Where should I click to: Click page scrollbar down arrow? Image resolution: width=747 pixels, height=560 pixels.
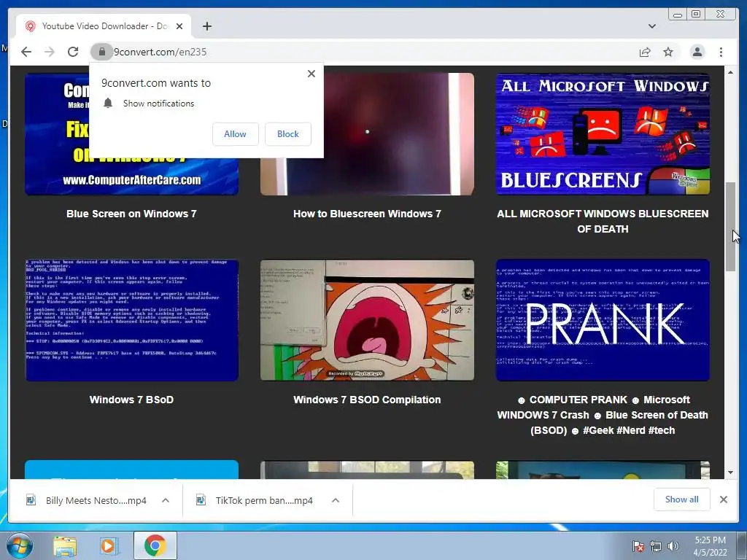click(731, 472)
